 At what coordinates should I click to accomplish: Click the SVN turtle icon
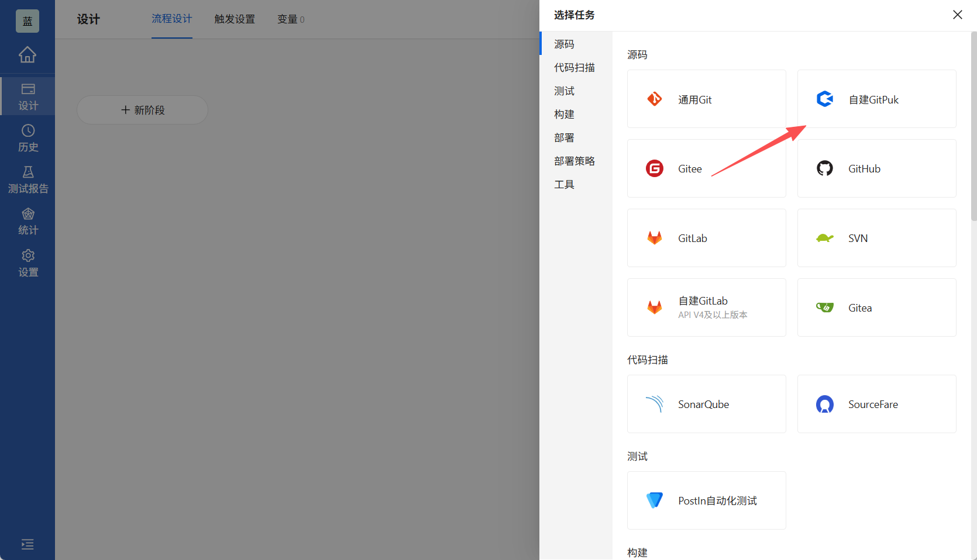[825, 238]
